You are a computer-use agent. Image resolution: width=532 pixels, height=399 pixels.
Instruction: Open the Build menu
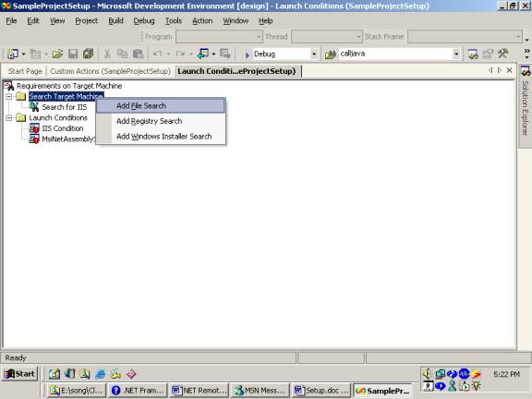coord(115,21)
